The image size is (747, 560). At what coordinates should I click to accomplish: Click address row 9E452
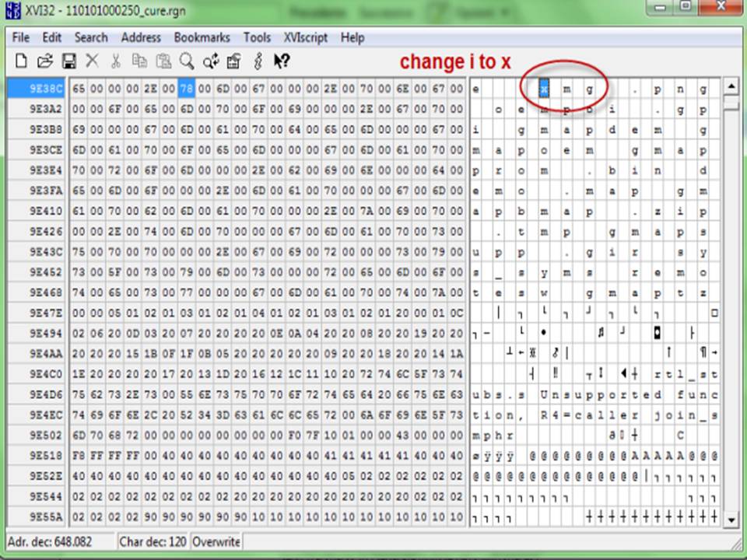pos(37,272)
